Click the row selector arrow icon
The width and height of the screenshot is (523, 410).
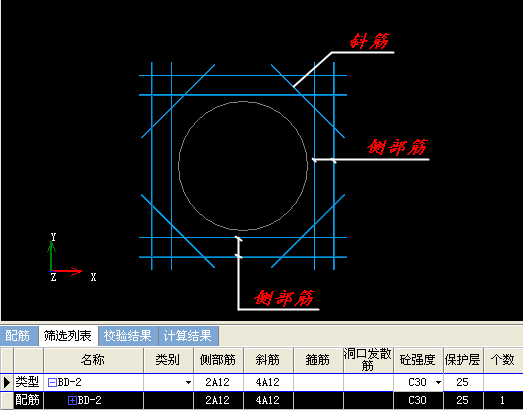[7, 382]
